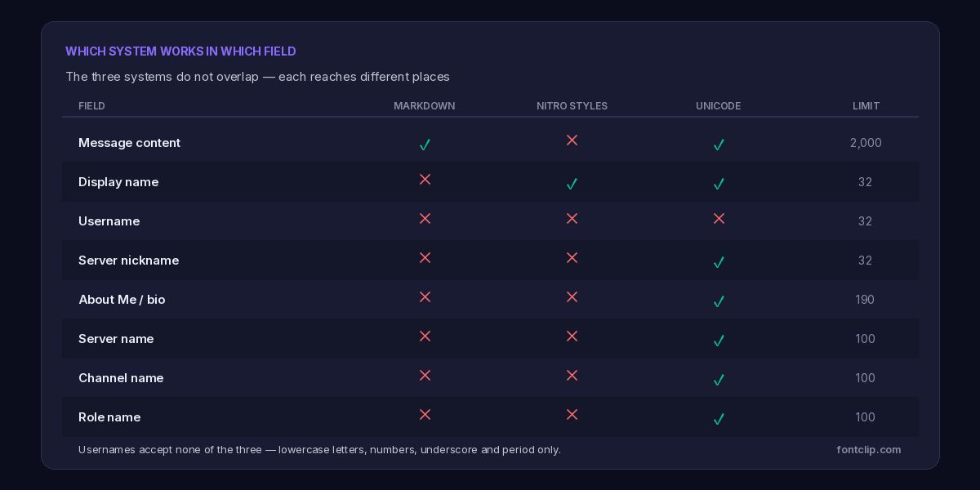Click the Unicode checkmark for About Me / bio
The height and width of the screenshot is (490, 980).
pos(719,301)
